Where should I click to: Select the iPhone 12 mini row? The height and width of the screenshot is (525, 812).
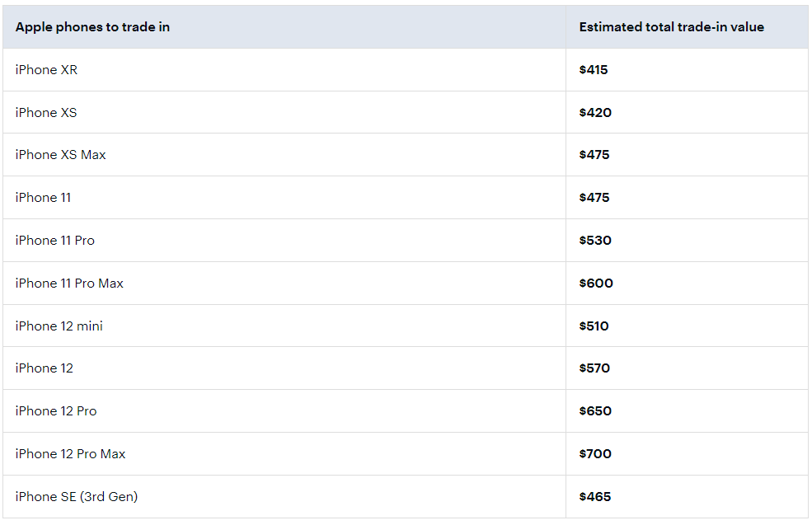point(405,326)
